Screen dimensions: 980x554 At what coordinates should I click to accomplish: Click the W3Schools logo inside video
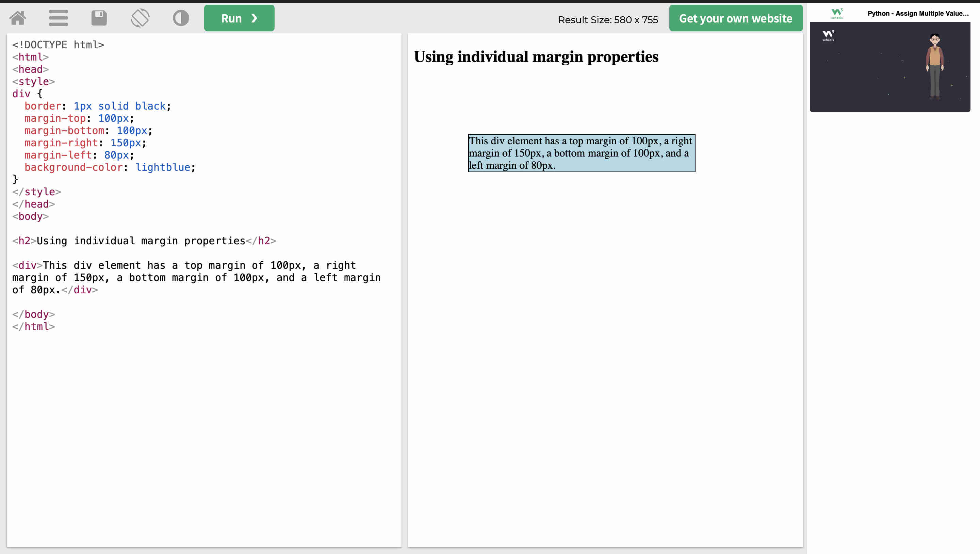click(828, 35)
